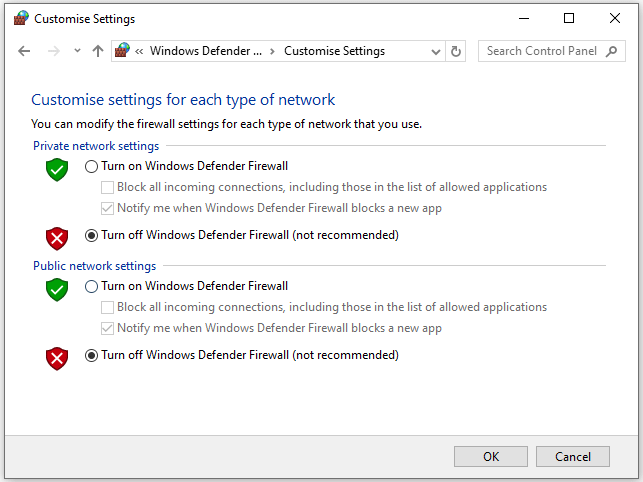Click the forward navigation arrow
Screen dimensions: 643x482
click(x=54, y=51)
